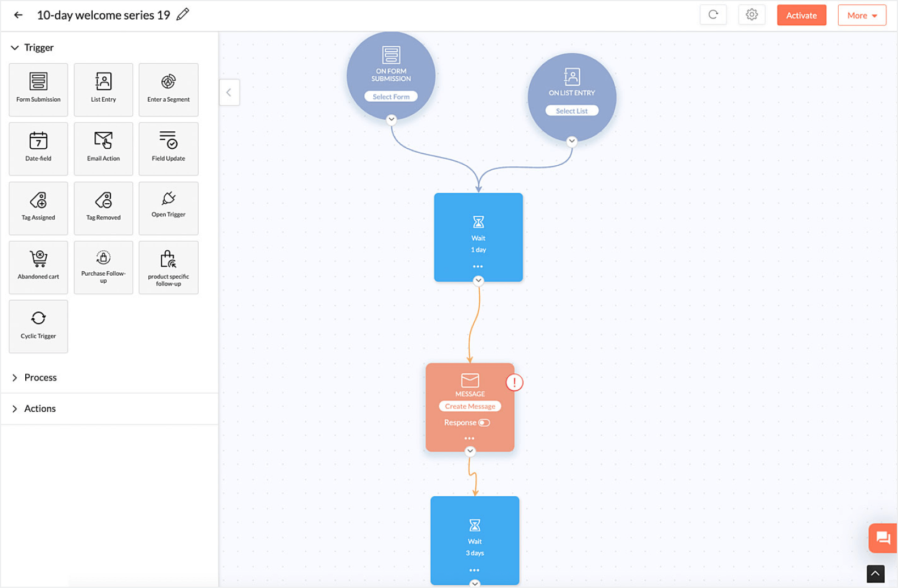
Task: Click the hourglass icon in Wait 1 day
Action: (479, 222)
